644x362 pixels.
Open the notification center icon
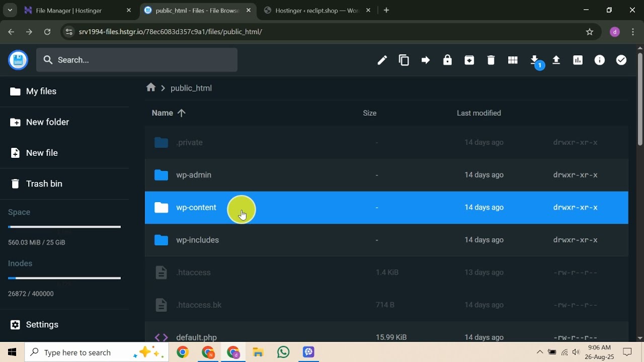coord(627,352)
